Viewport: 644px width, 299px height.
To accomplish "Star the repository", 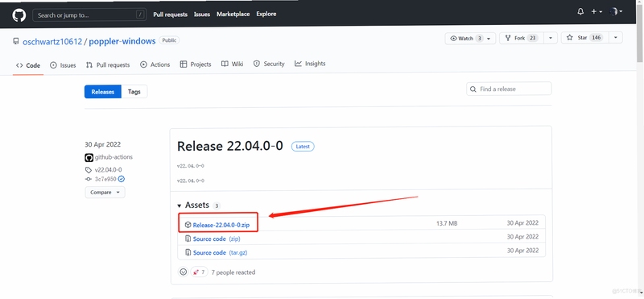I will tap(585, 38).
